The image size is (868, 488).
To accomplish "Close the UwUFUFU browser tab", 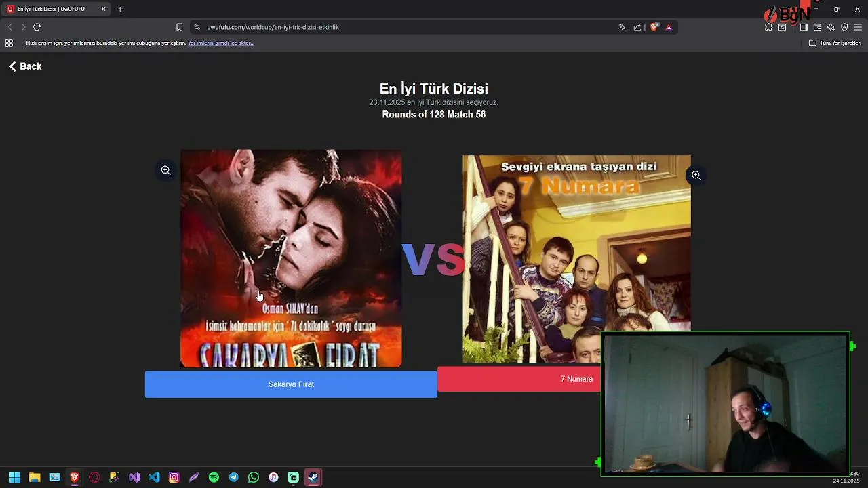I will pos(103,9).
